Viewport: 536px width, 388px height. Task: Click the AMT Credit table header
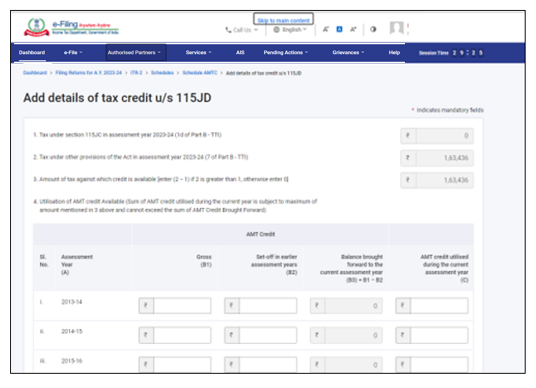click(260, 234)
